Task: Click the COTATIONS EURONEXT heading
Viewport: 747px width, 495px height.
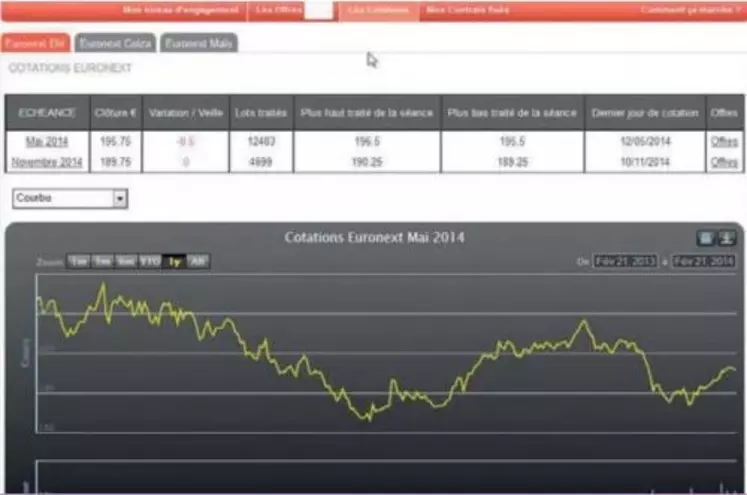Action: coord(70,68)
